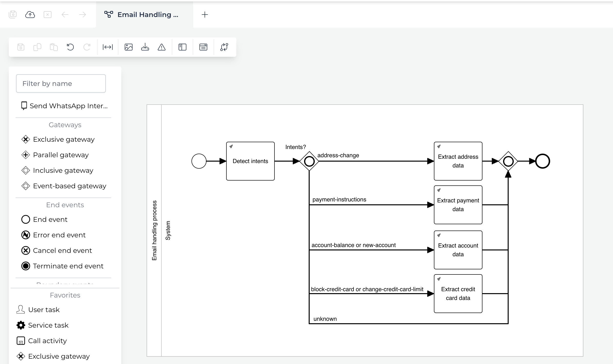Collapse the End events section

[x=65, y=205]
